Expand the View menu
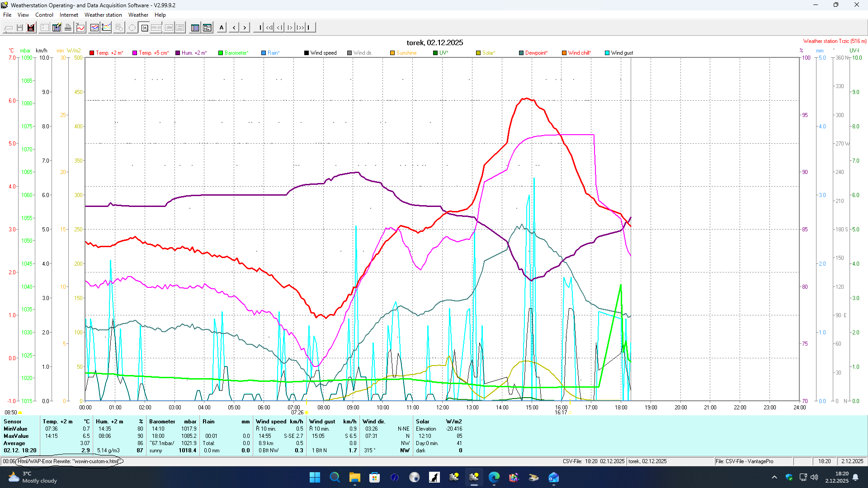The height and width of the screenshot is (488, 868). pos(23,15)
